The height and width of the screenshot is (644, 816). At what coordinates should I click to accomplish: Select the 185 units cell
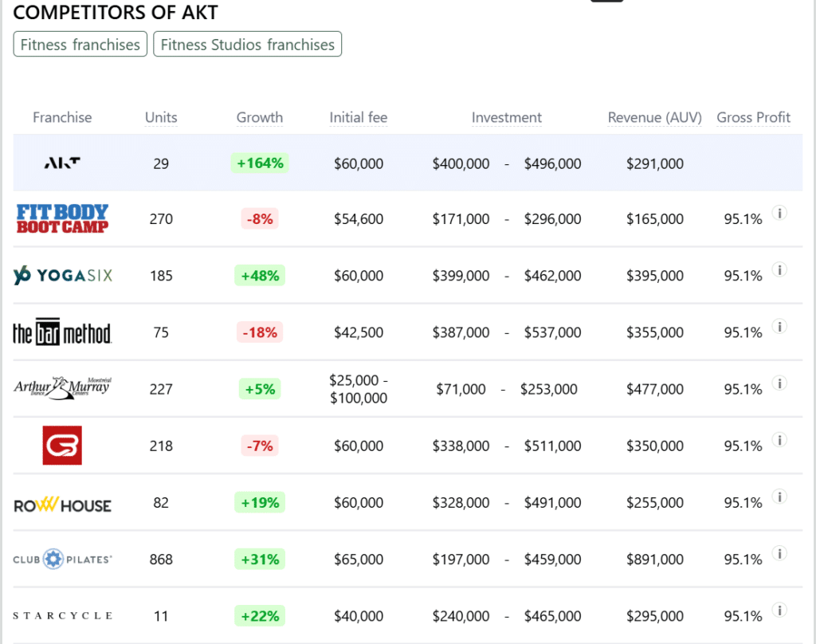(x=161, y=276)
